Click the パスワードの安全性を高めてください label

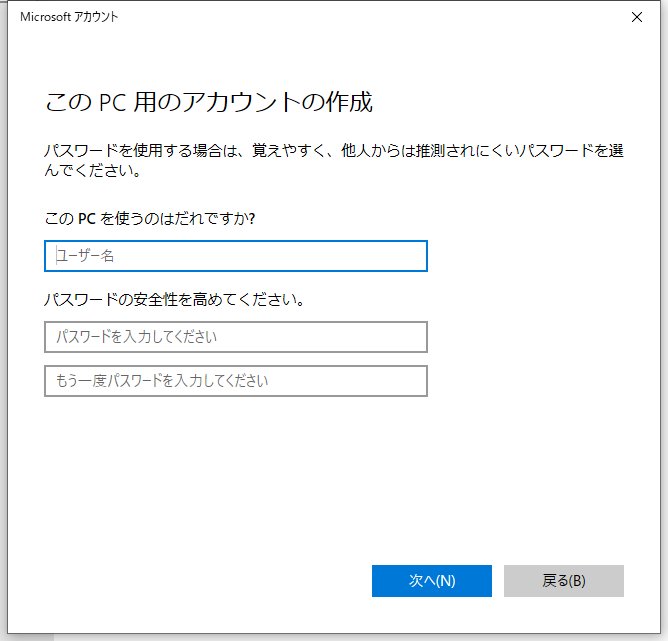pos(174,299)
